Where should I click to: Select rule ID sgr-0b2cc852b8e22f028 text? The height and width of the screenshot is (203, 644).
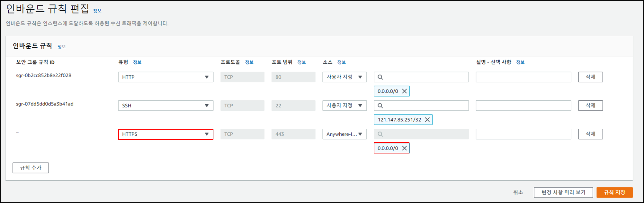coord(44,76)
